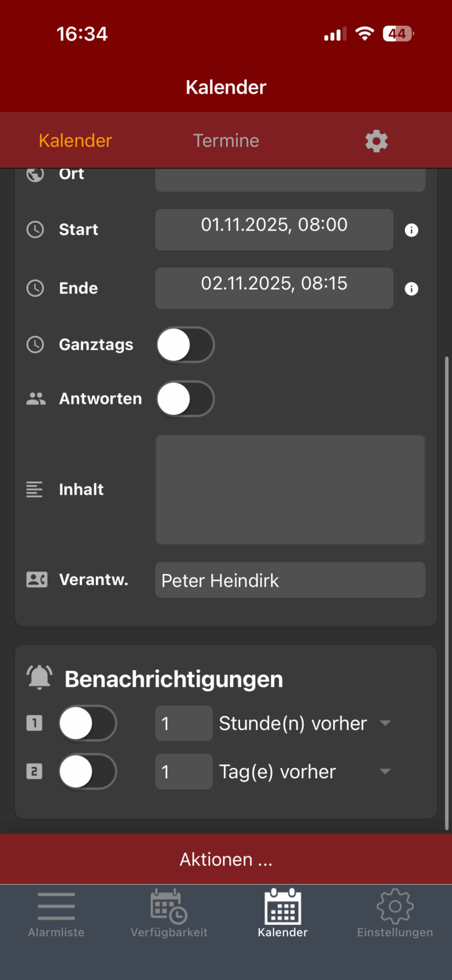Viewport: 452px width, 980px height.
Task: Open Tag(e) vorher unit dropdown
Action: (305, 772)
